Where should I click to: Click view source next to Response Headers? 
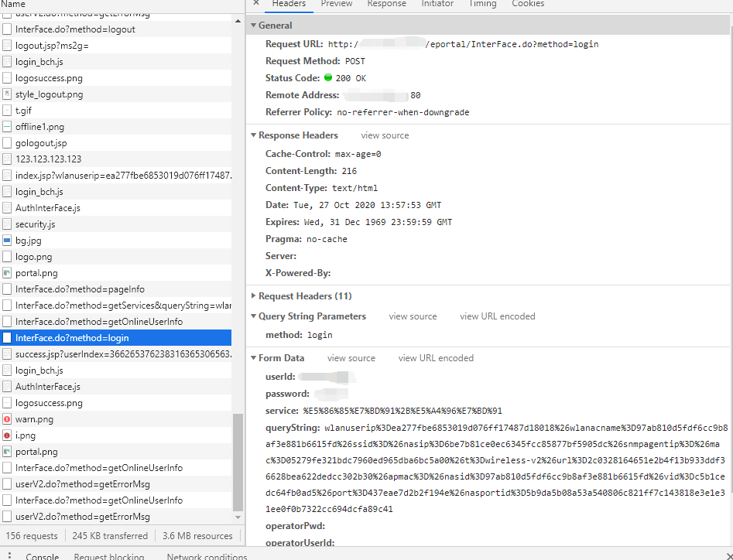[x=385, y=135]
